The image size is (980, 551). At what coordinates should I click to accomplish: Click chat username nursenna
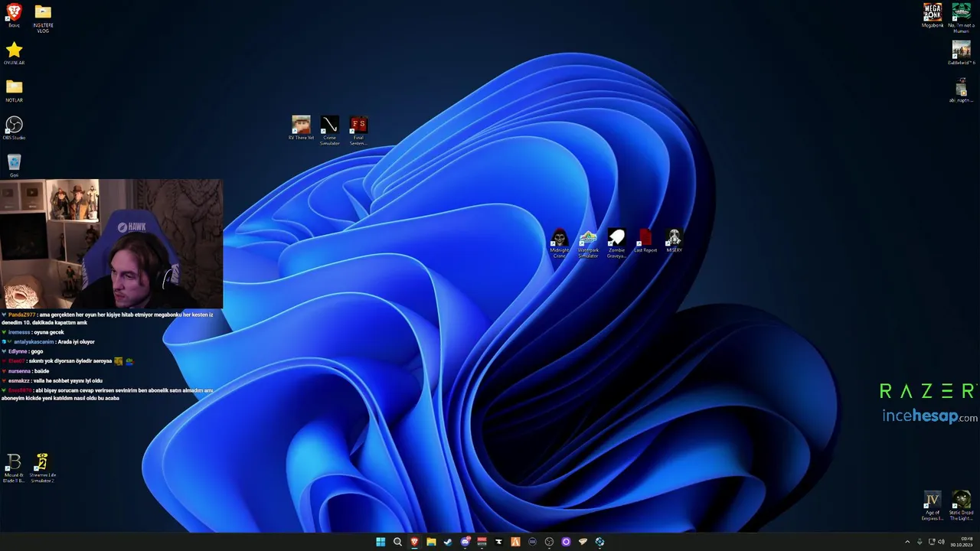pyautogui.click(x=20, y=371)
